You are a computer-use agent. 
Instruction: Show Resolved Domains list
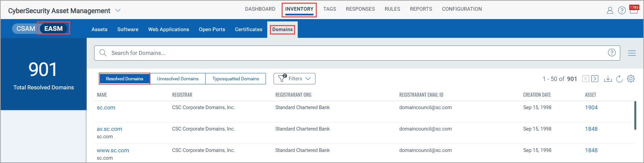click(x=125, y=79)
